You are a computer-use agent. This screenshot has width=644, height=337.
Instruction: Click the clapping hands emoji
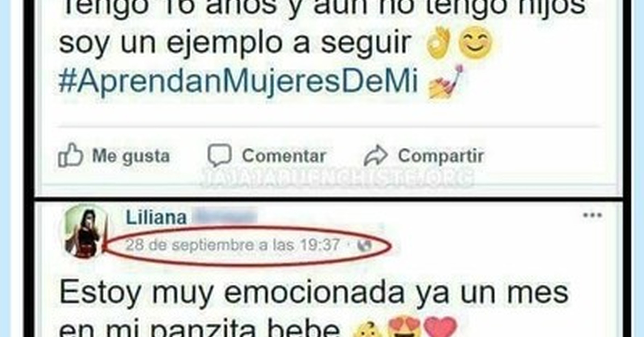click(445, 82)
